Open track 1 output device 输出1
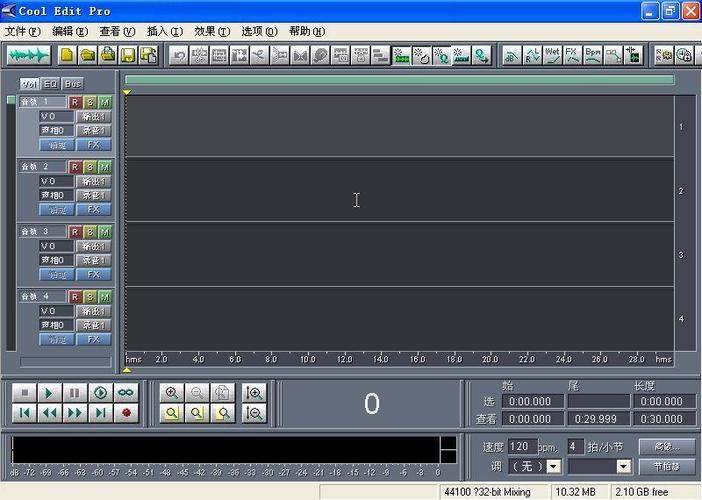The width and height of the screenshot is (702, 500). point(94,117)
